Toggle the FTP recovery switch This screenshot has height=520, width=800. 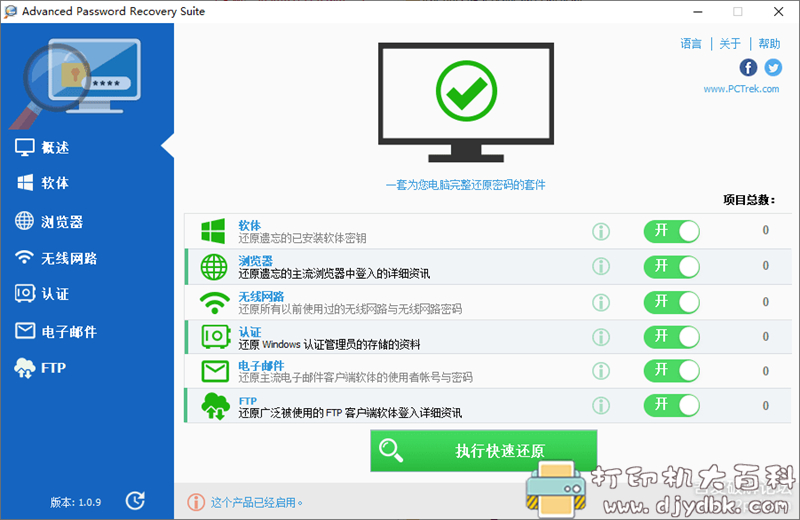(x=671, y=405)
